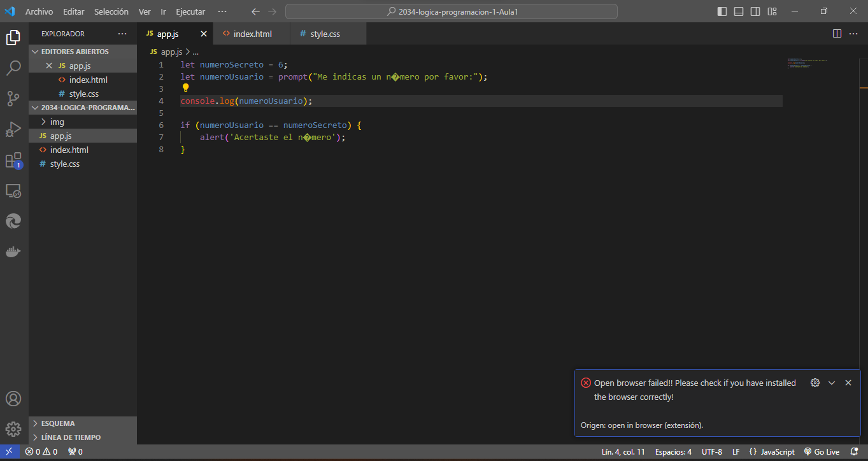Open the Extensions view icon
The image size is (868, 461).
[13, 160]
